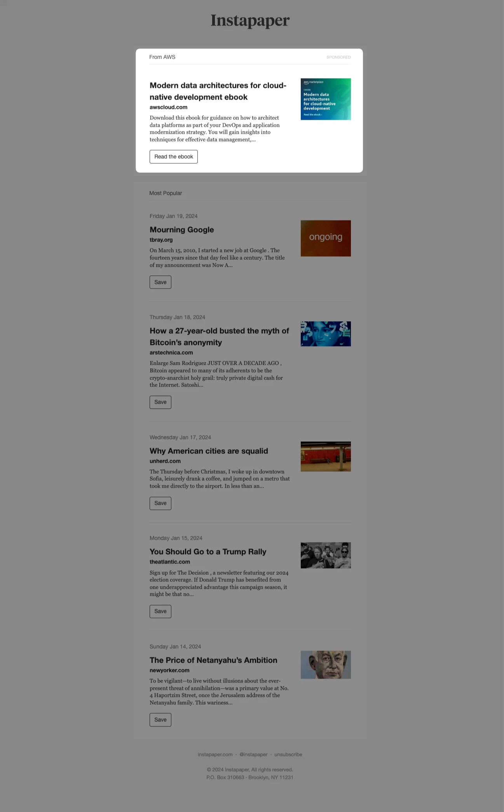
Task: Visit the theatlantic.com source link
Action: (169, 562)
